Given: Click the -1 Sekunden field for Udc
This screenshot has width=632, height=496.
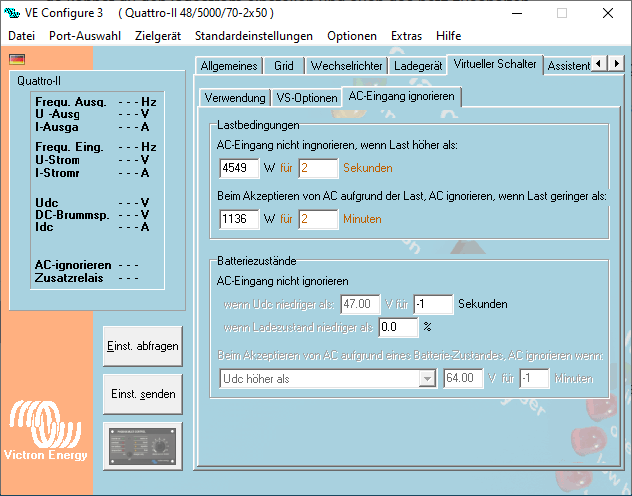Looking at the screenshot, I should pos(433,304).
